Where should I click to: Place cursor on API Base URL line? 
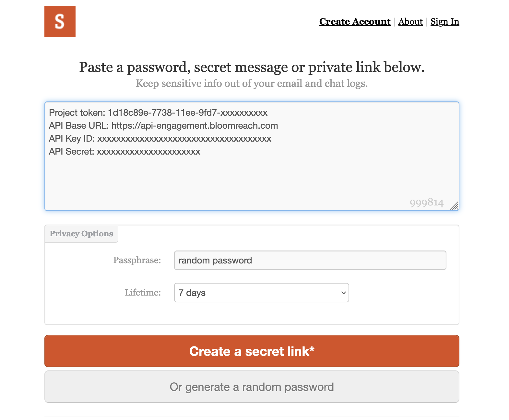163,126
